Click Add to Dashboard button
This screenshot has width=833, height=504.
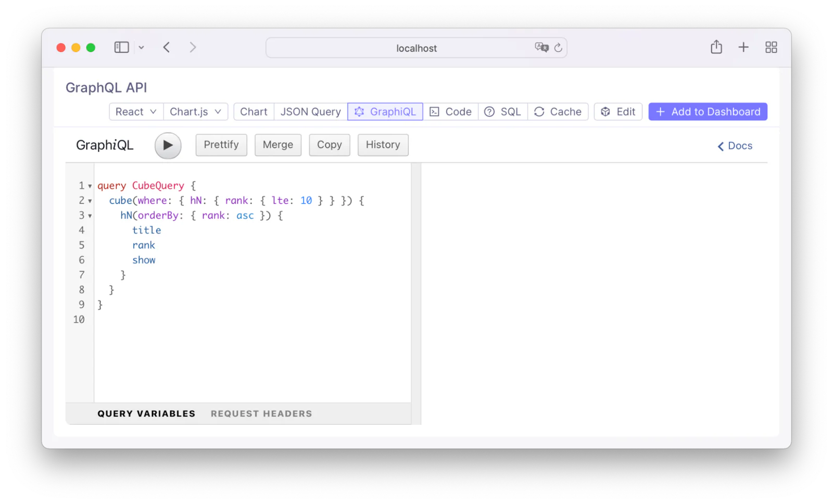click(x=708, y=112)
